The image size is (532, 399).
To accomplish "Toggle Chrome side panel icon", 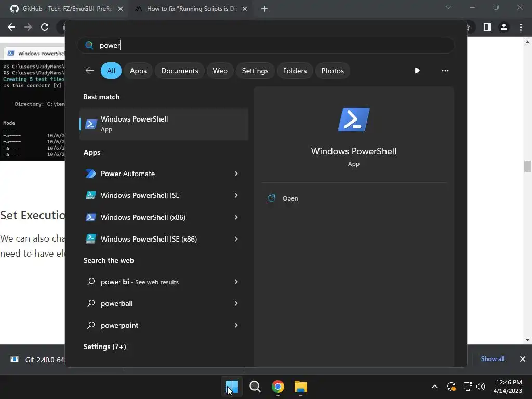I will [487, 27].
